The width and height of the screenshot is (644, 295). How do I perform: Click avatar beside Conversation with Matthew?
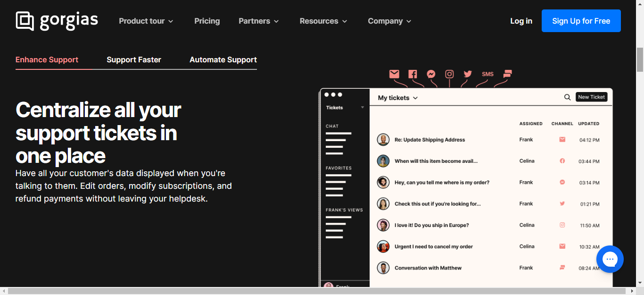tap(383, 268)
